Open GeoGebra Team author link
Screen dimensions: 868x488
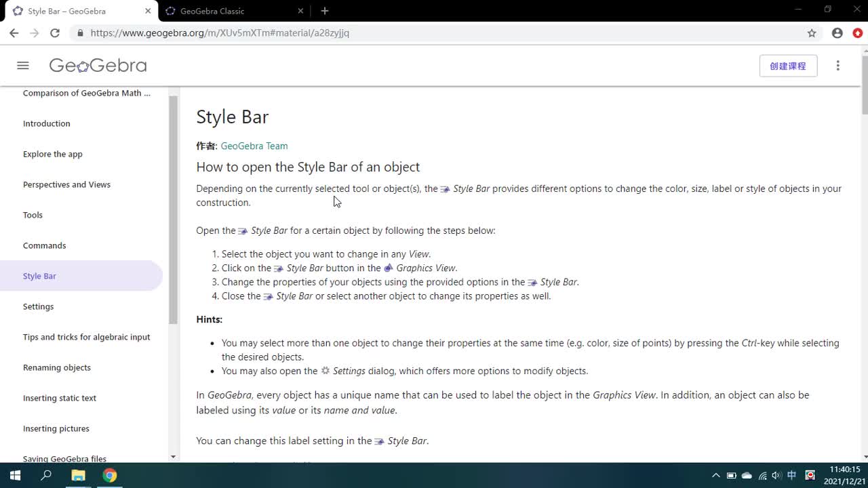pyautogui.click(x=254, y=146)
